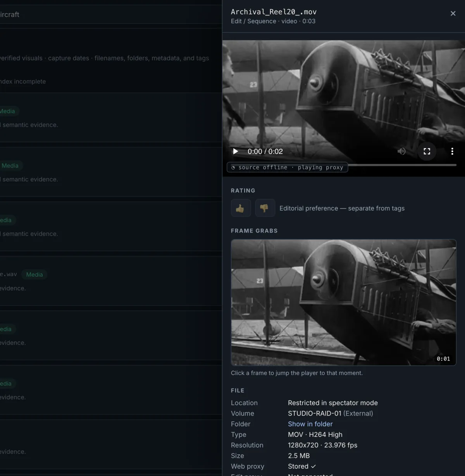Click the 2.5 MB size value

(x=299, y=456)
